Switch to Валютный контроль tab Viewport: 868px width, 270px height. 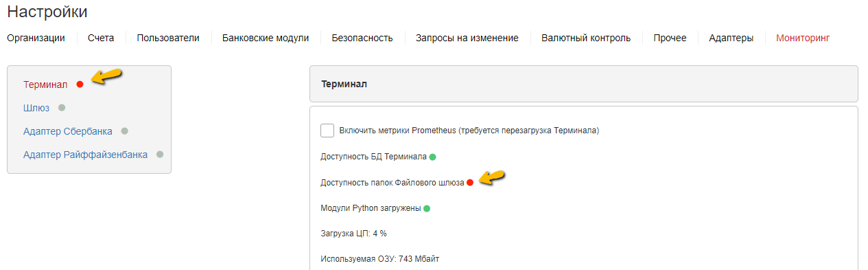coord(586,38)
